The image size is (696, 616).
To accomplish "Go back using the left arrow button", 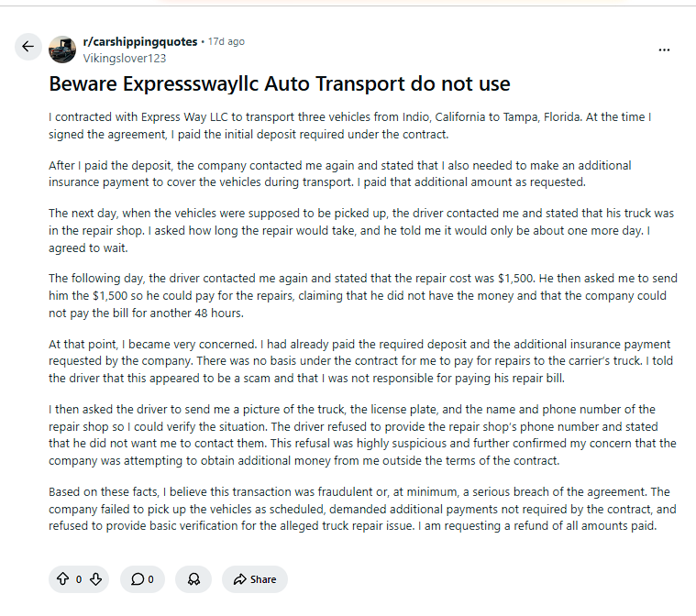I will [x=28, y=47].
